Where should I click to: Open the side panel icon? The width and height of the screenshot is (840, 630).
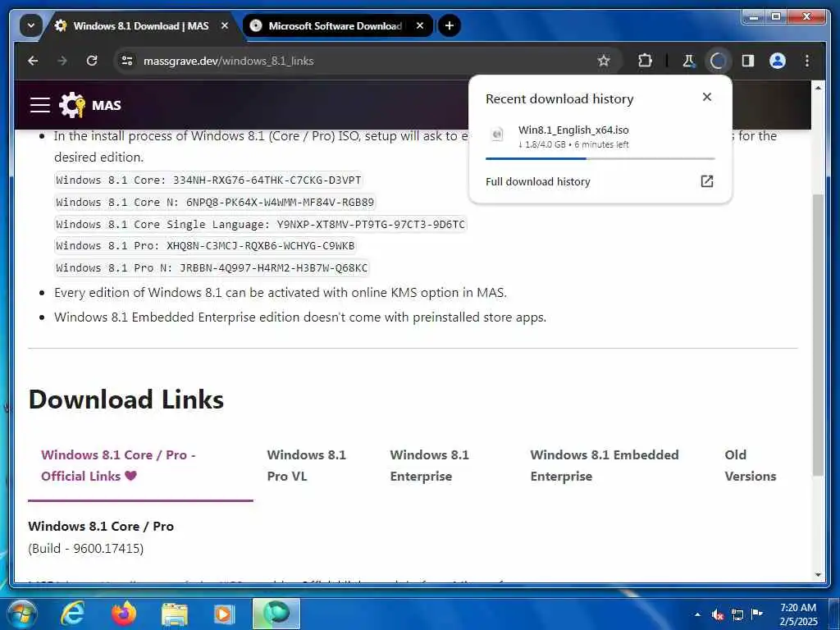(748, 61)
